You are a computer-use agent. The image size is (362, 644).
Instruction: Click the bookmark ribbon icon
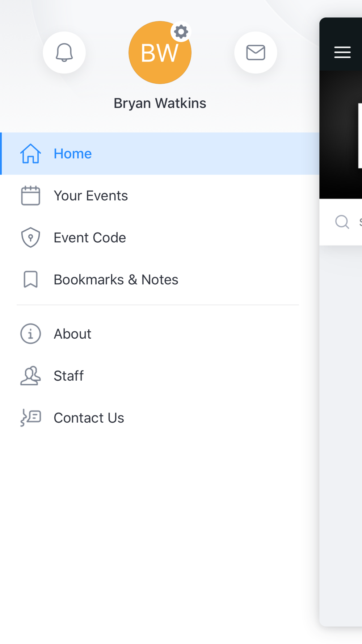(30, 280)
